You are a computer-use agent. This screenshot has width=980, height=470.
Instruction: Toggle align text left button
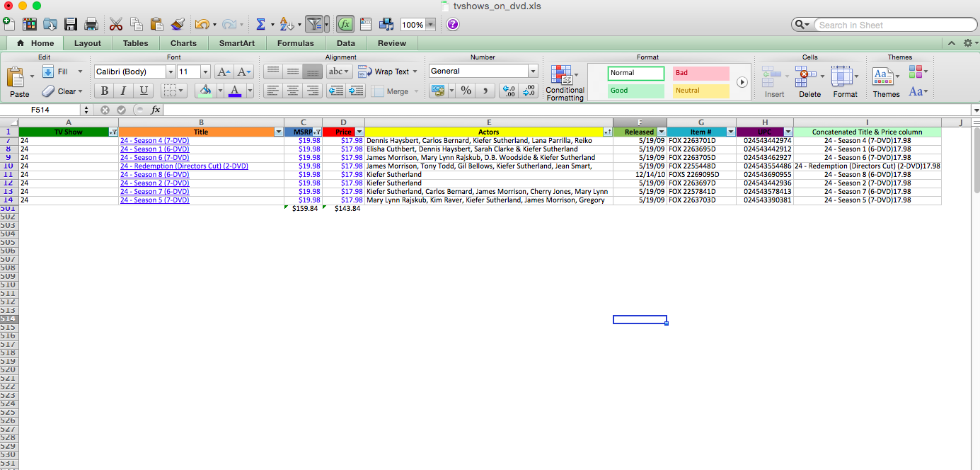[x=272, y=91]
